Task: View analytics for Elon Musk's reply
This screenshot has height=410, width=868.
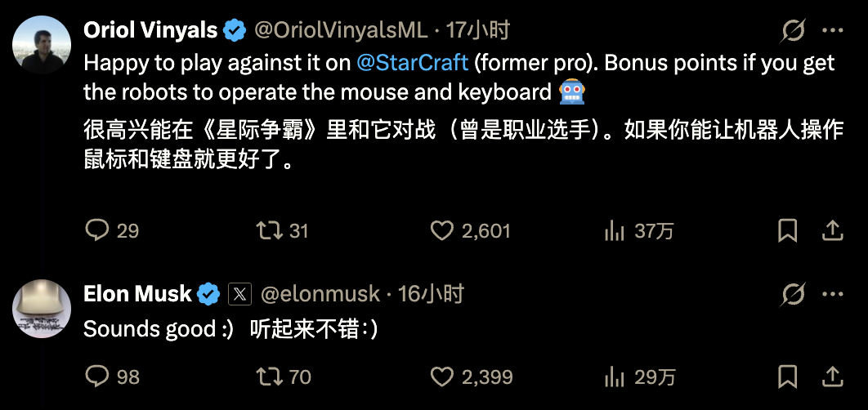Action: pos(614,377)
